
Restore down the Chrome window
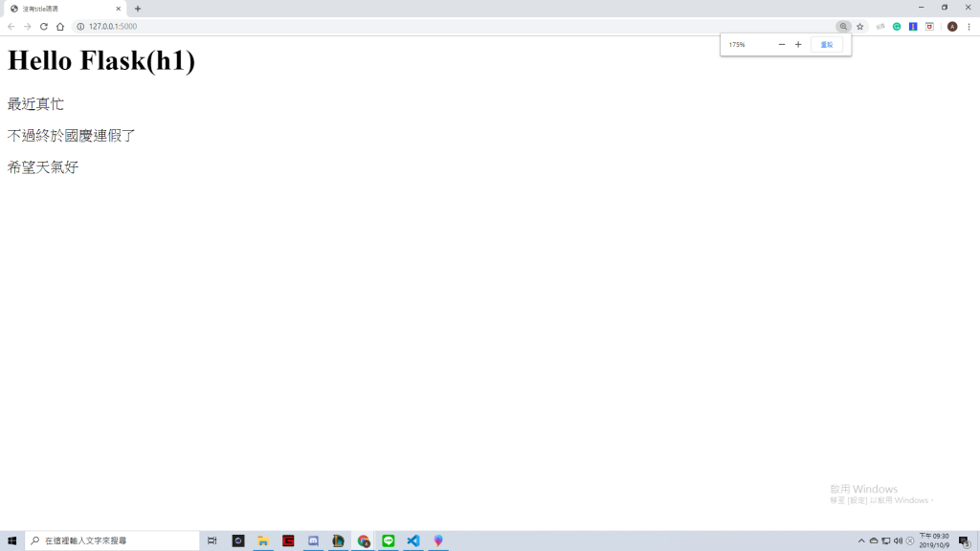945,8
